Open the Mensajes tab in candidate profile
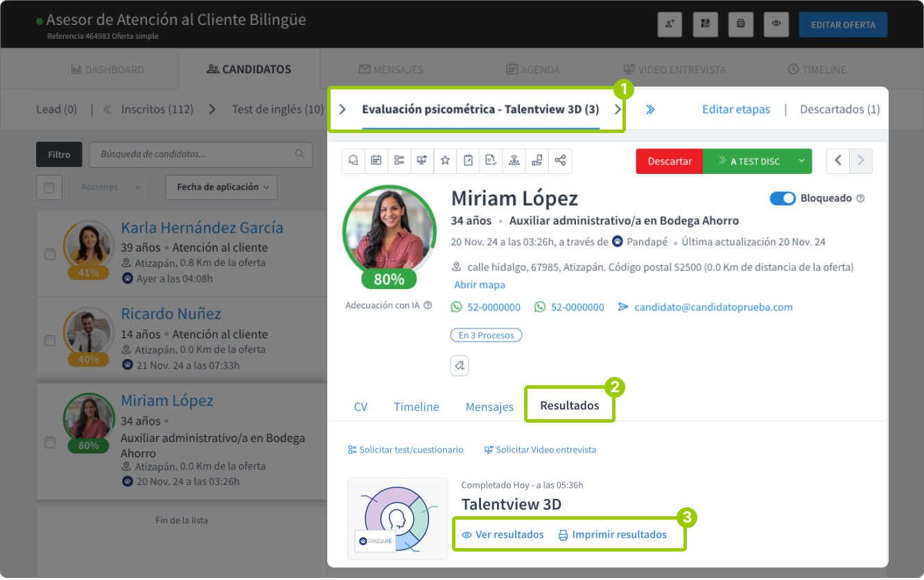The height and width of the screenshot is (580, 924). [x=489, y=407]
